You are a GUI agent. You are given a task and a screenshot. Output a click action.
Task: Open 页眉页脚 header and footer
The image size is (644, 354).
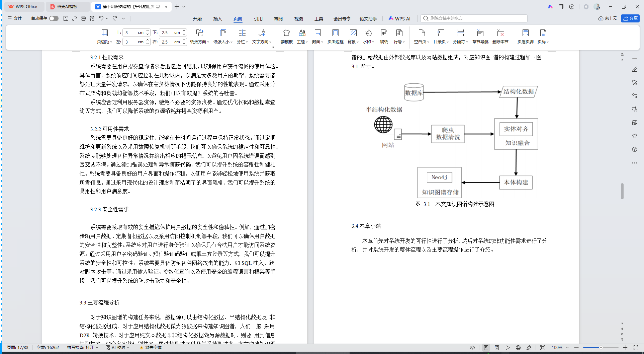526,36
